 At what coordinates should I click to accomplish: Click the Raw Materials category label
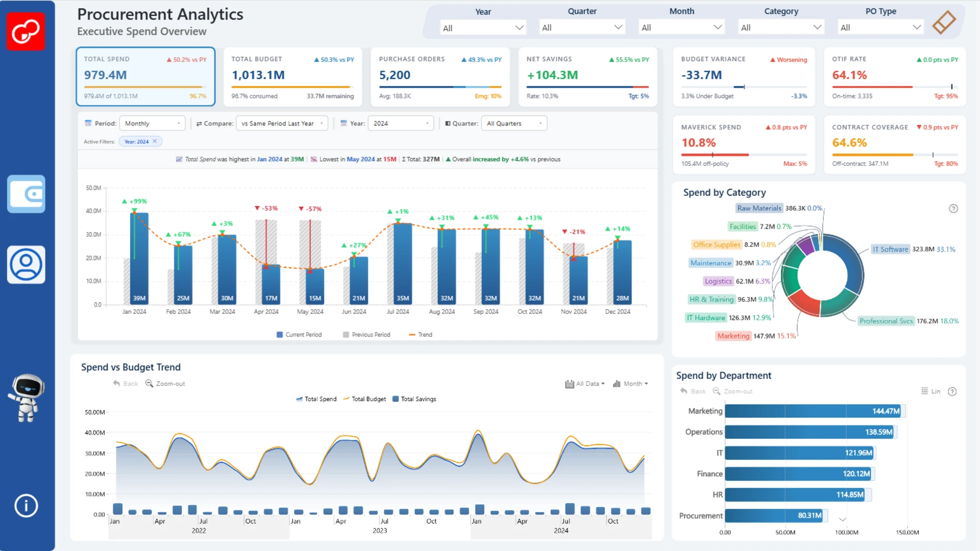(759, 208)
